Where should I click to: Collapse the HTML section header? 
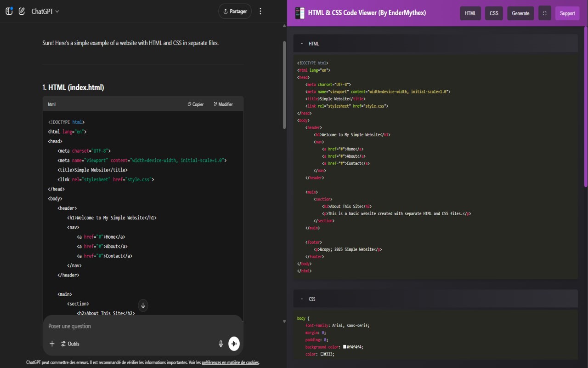[x=435, y=43]
